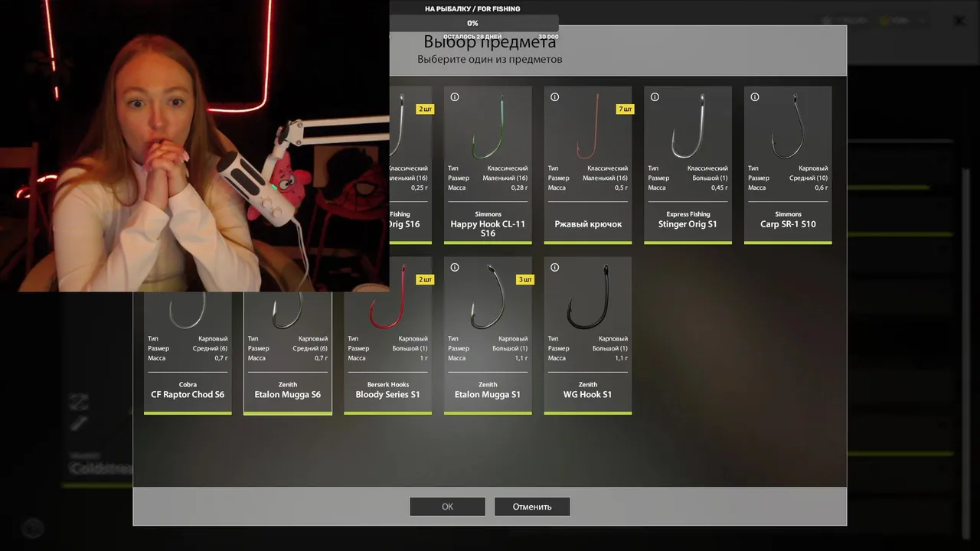Click the Stinger Orig S1 item name
Screen dimensions: 980x551
click(688, 224)
